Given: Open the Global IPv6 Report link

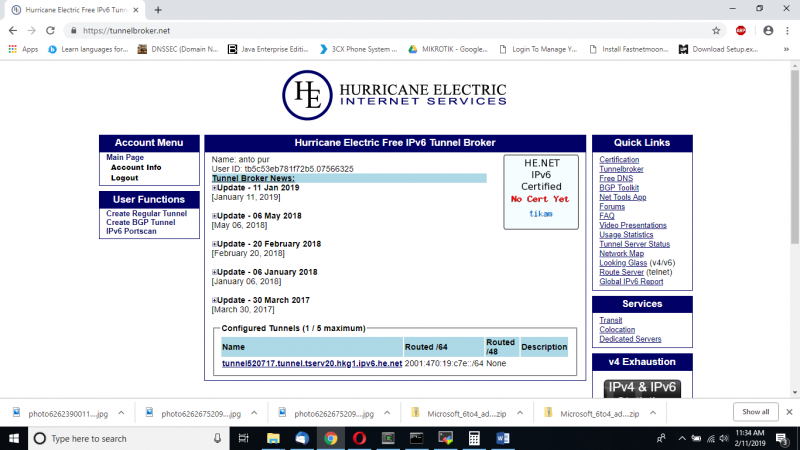Looking at the screenshot, I should [631, 282].
